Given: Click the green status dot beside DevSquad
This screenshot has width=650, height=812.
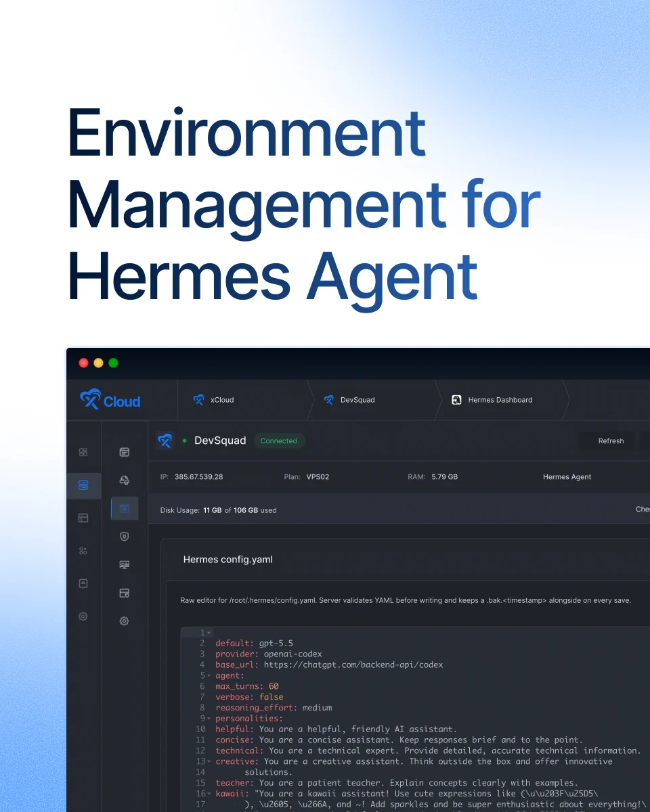Looking at the screenshot, I should pyautogui.click(x=184, y=441).
